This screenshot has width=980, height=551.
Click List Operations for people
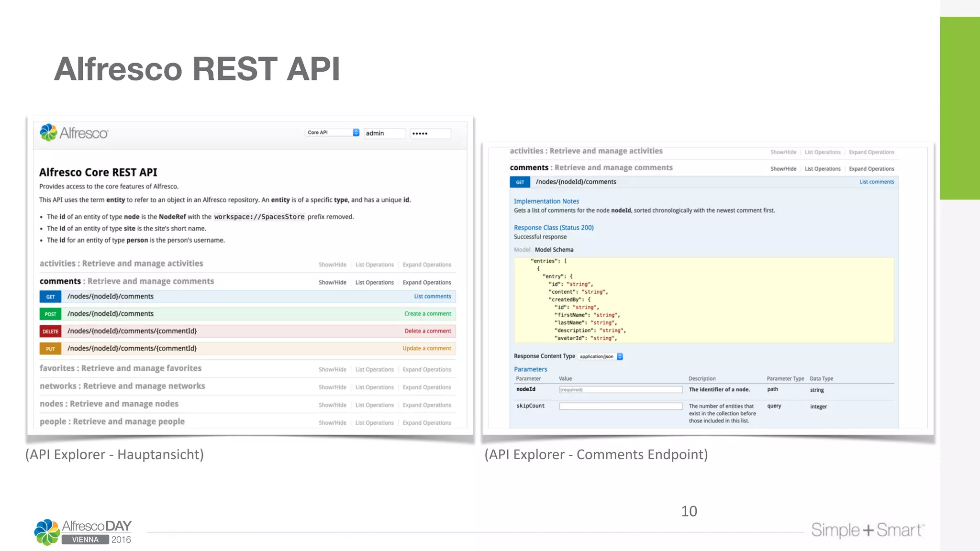click(375, 423)
